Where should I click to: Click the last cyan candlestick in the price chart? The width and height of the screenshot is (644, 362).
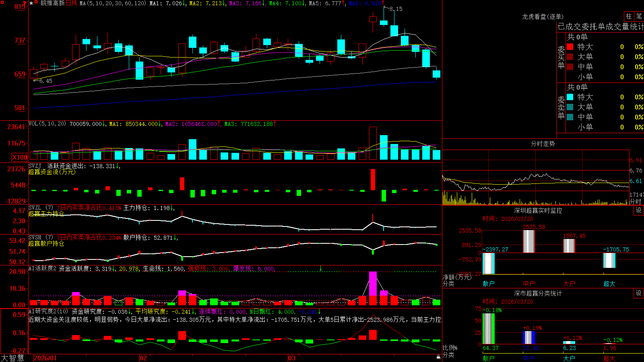[x=436, y=74]
